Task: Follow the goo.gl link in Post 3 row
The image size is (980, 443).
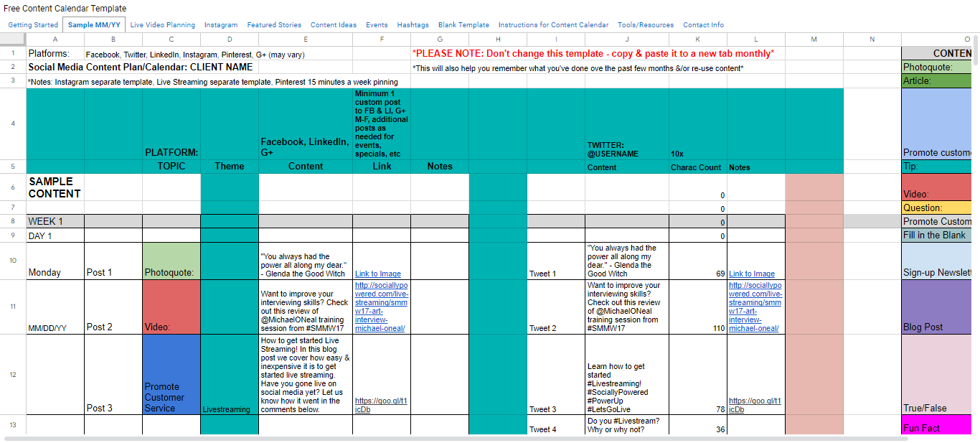Action: [381, 406]
